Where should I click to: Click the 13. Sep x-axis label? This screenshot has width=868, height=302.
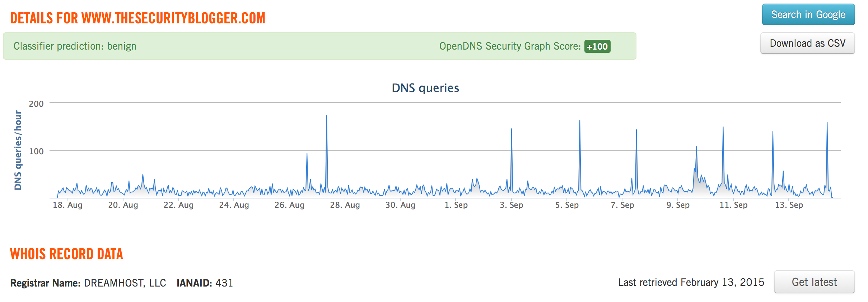pyautogui.click(x=789, y=205)
